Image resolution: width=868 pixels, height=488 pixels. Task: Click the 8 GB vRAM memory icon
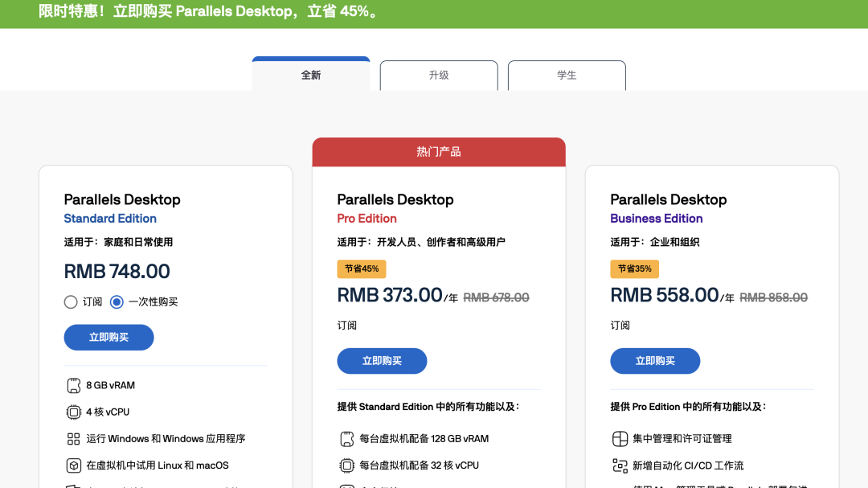coord(74,386)
